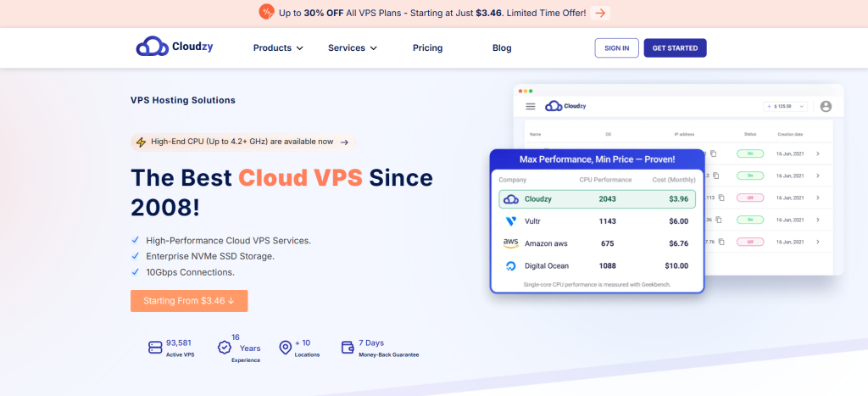This screenshot has width=868, height=396.
Task: Click the Digital Ocean logo in the comparison table
Action: pos(511,266)
